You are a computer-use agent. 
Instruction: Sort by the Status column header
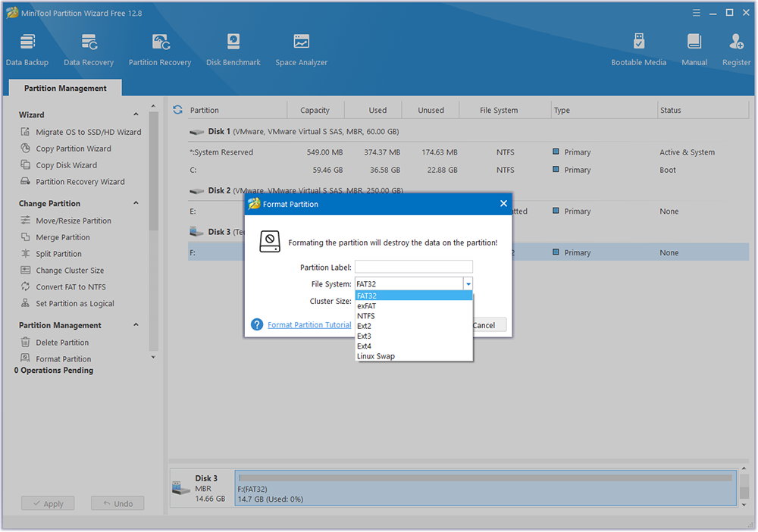[703, 110]
